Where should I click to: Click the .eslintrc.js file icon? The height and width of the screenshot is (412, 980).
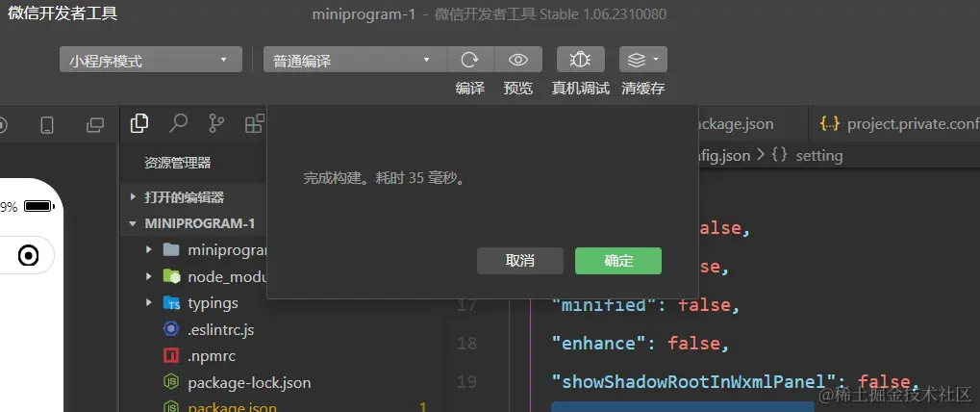171,329
